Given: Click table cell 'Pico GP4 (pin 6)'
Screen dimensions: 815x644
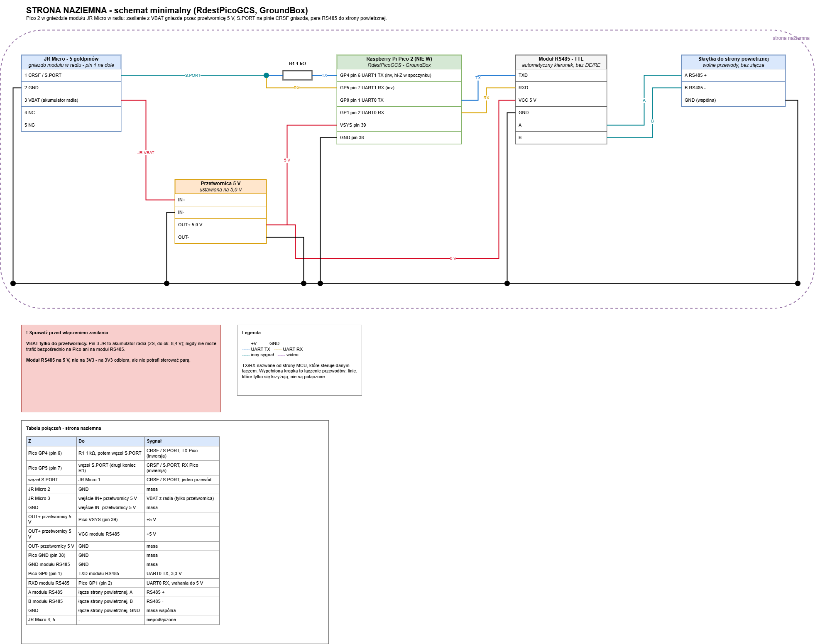Looking at the screenshot, I should coord(51,453).
